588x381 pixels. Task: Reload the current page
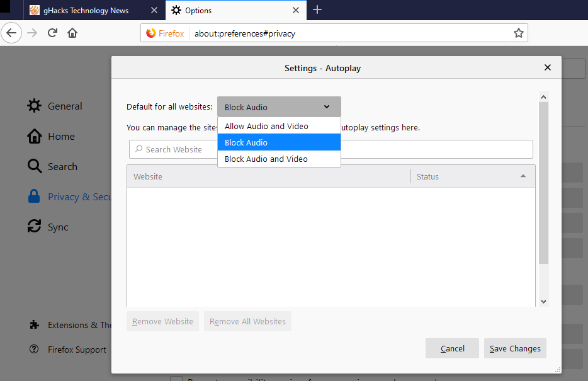point(52,32)
